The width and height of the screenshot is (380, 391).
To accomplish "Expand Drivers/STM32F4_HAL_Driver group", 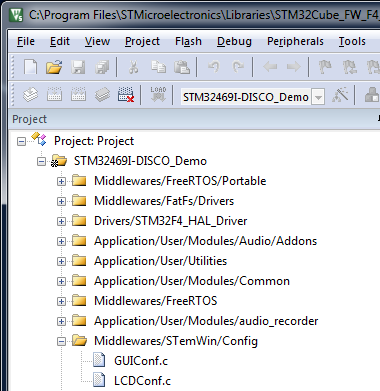I will 61,221.
